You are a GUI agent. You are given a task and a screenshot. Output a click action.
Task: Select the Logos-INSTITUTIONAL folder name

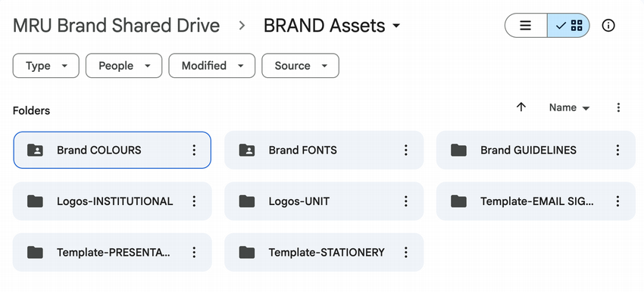115,201
